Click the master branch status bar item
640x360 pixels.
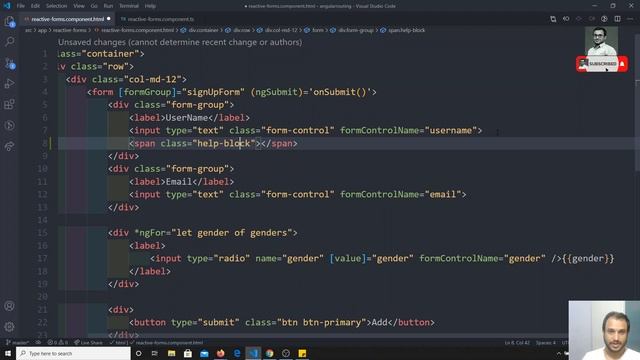18,343
